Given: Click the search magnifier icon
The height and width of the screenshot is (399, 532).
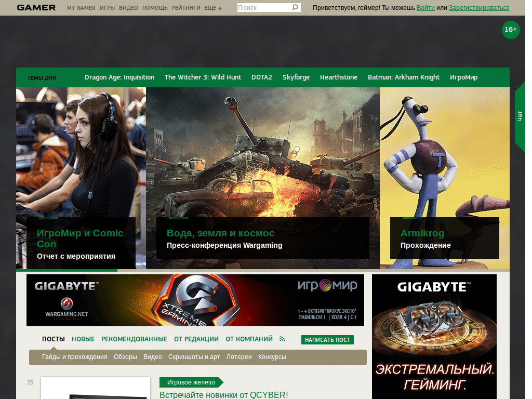Looking at the screenshot, I should (295, 7).
